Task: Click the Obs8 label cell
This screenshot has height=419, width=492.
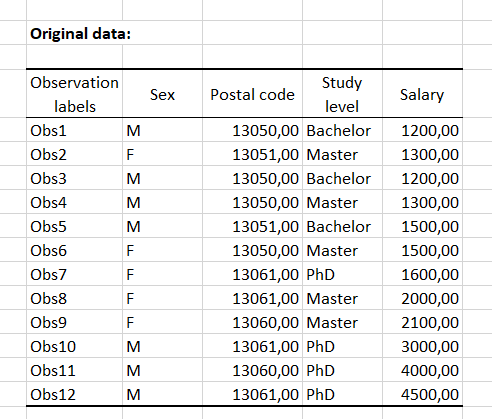Action: pos(75,298)
